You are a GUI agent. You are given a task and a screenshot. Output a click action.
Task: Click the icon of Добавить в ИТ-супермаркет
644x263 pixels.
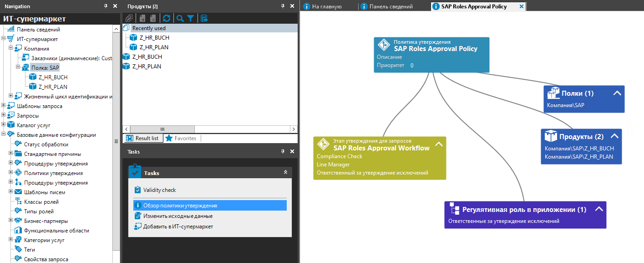(138, 227)
